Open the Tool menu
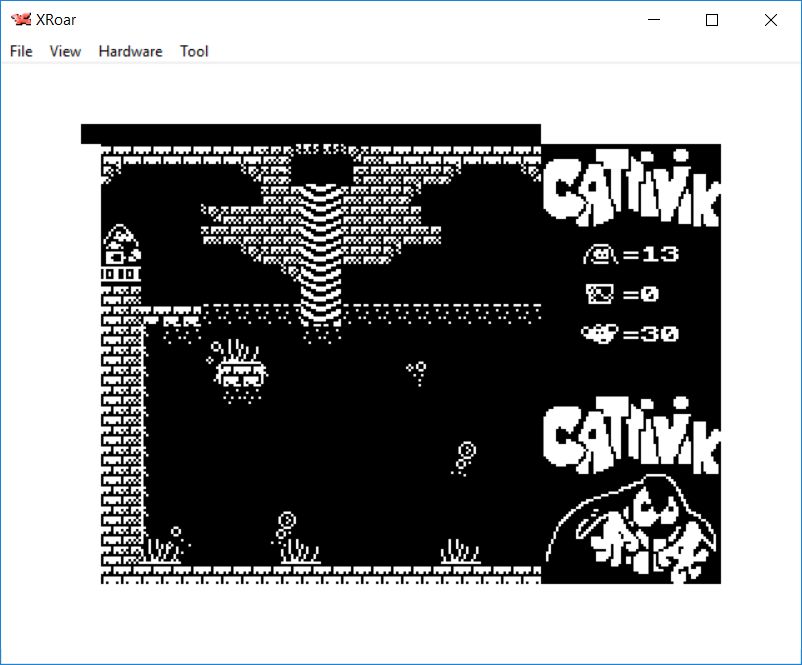802x665 pixels. [x=194, y=51]
